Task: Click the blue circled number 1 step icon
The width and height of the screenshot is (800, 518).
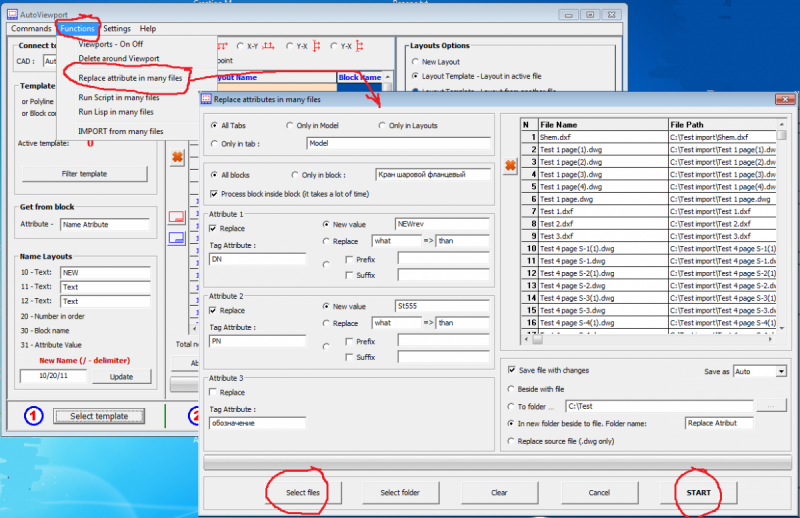Action: pos(31,415)
